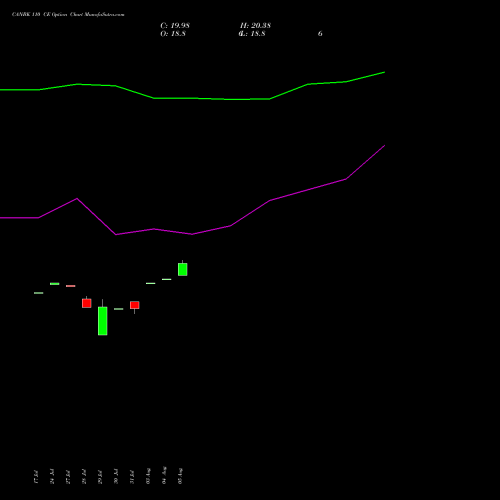Screen dimensions: 500x500
Task: Select the red candle on 28 Jul
Action: tap(87, 303)
